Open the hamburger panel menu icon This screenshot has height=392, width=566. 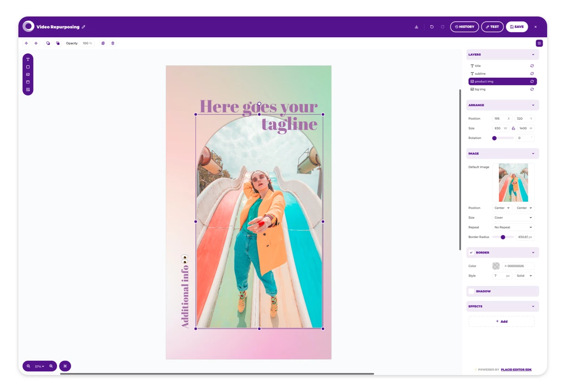tap(539, 43)
